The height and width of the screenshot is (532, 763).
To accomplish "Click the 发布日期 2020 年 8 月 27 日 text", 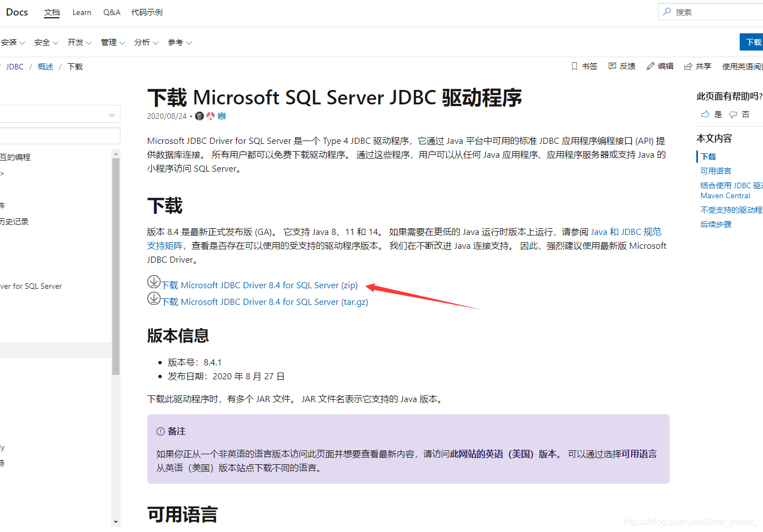I will [x=226, y=377].
